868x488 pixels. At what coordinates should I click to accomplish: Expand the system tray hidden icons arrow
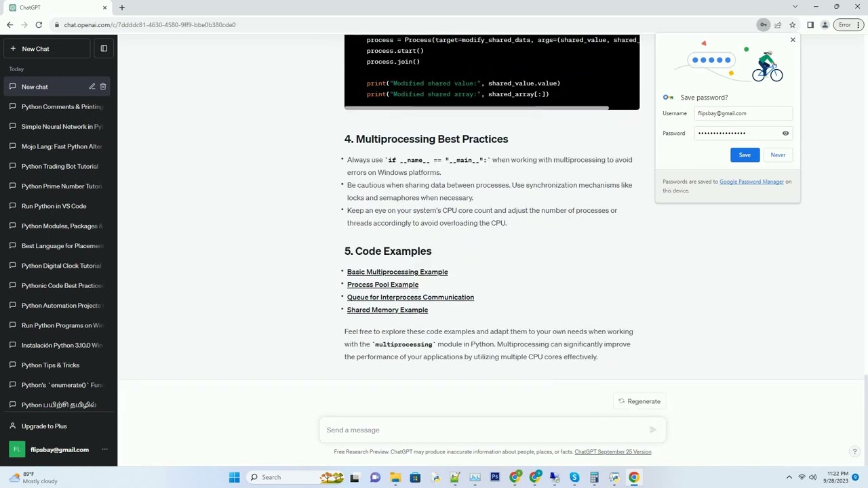pos(789,477)
